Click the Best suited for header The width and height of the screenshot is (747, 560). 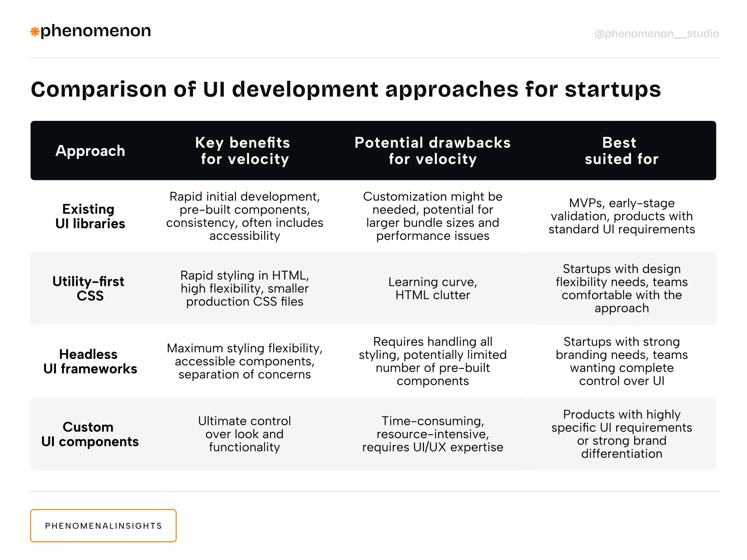[621, 151]
